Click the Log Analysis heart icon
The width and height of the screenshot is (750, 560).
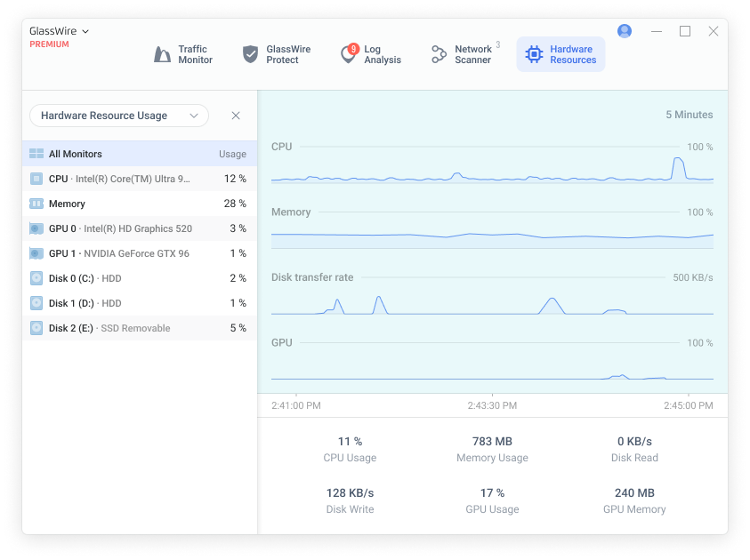click(348, 55)
